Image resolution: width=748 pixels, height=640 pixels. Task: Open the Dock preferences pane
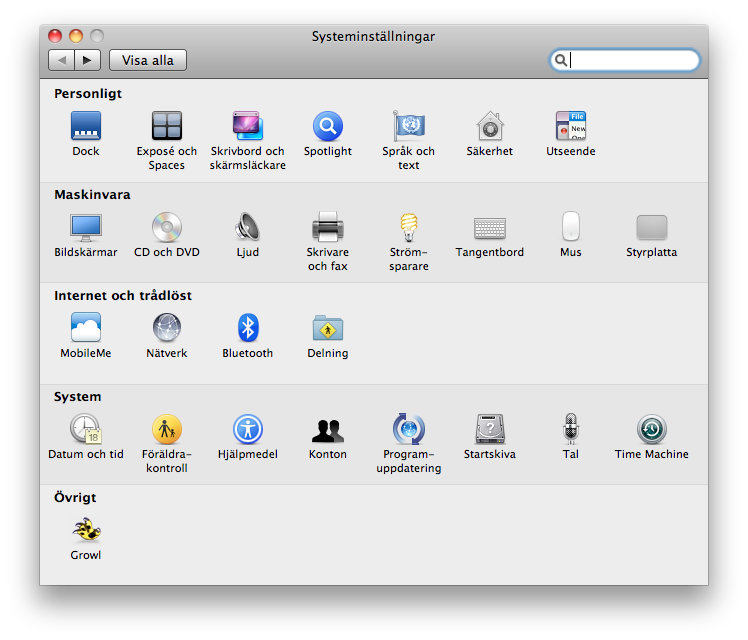click(86, 127)
